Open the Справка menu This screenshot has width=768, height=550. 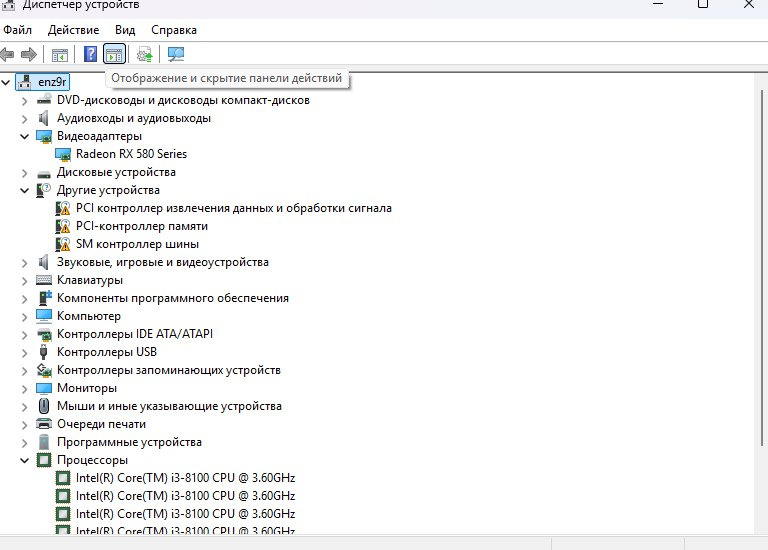174,30
